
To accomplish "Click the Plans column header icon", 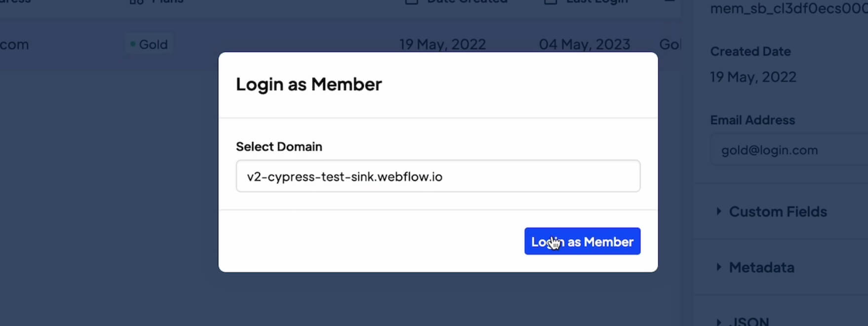I will [136, 2].
